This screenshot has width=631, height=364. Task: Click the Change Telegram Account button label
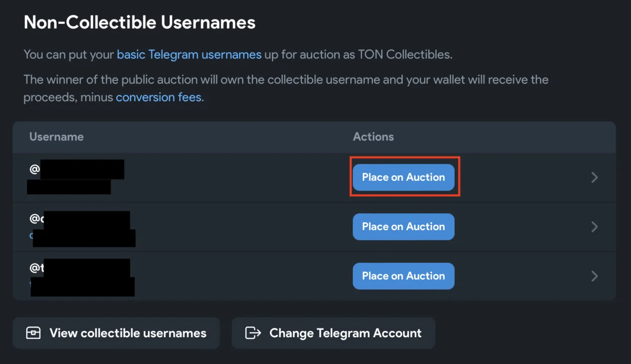click(x=345, y=333)
